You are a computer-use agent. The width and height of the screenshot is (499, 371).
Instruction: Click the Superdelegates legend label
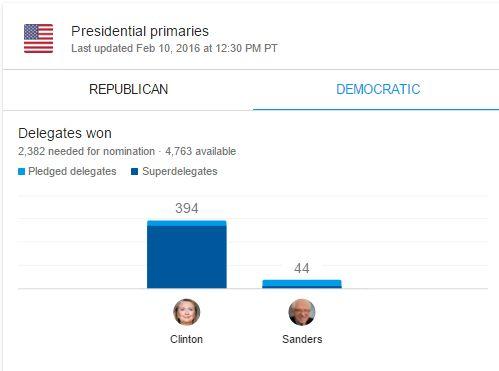click(180, 171)
